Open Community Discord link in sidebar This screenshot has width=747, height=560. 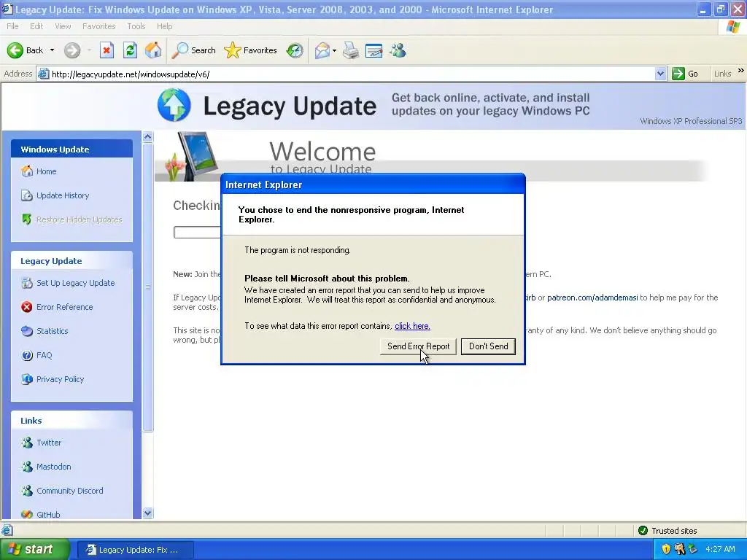click(63, 491)
